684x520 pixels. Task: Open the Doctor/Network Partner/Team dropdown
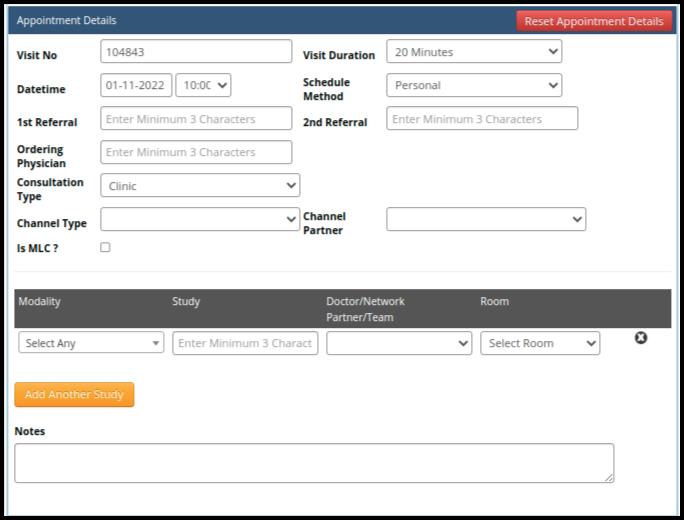pyautogui.click(x=399, y=343)
